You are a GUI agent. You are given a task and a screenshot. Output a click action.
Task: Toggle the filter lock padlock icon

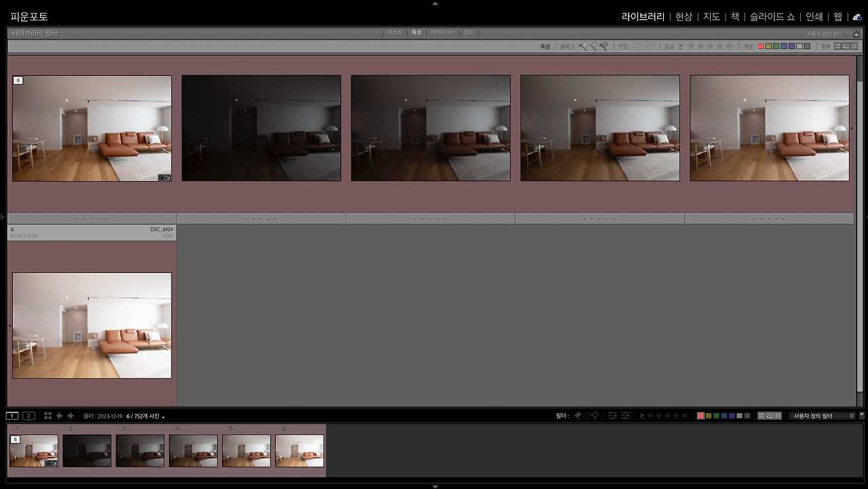[856, 33]
